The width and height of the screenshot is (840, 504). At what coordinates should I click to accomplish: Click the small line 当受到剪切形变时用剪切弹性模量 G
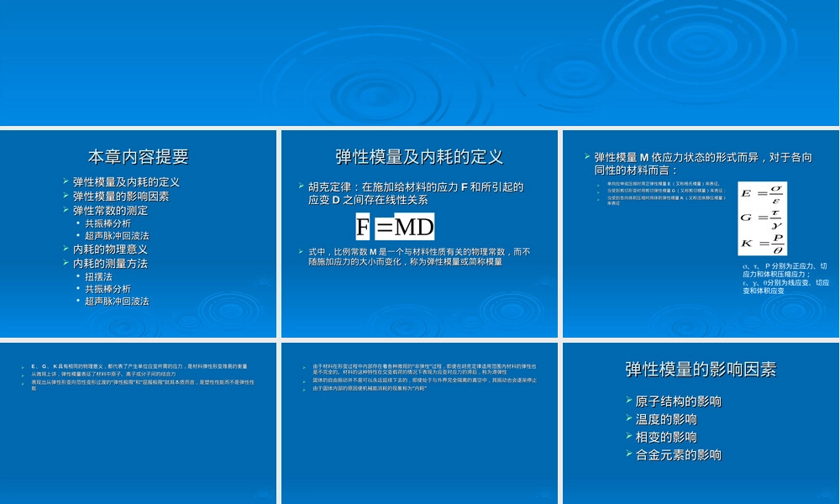(666, 190)
